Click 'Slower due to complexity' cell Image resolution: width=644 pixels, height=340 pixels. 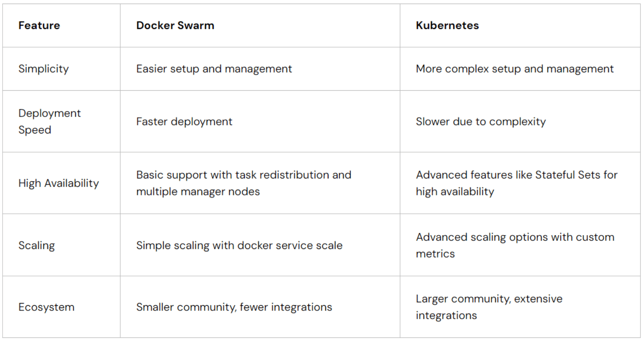tap(481, 121)
